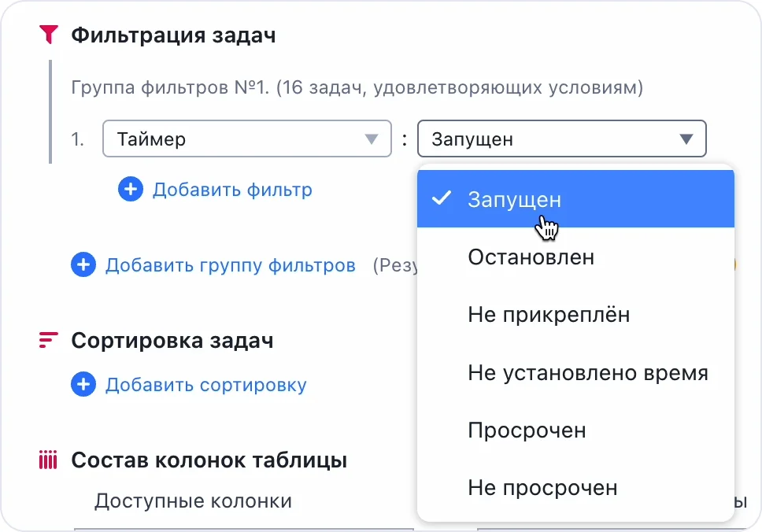Screen dimensions: 762x532
Task: Click the Добавить сортировку link
Action: [x=205, y=385]
